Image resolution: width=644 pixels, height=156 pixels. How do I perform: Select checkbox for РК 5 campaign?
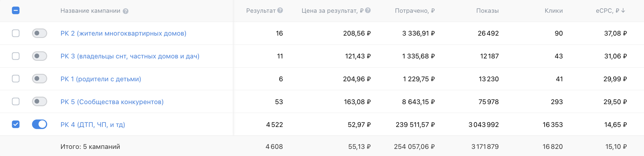point(16,102)
